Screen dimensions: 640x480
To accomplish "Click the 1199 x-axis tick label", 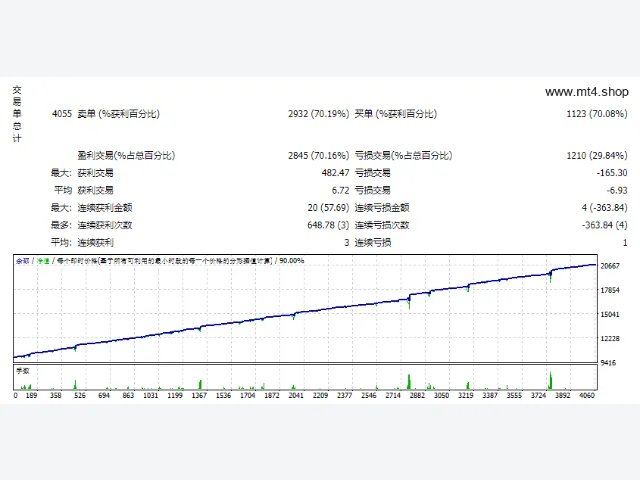I will [175, 396].
